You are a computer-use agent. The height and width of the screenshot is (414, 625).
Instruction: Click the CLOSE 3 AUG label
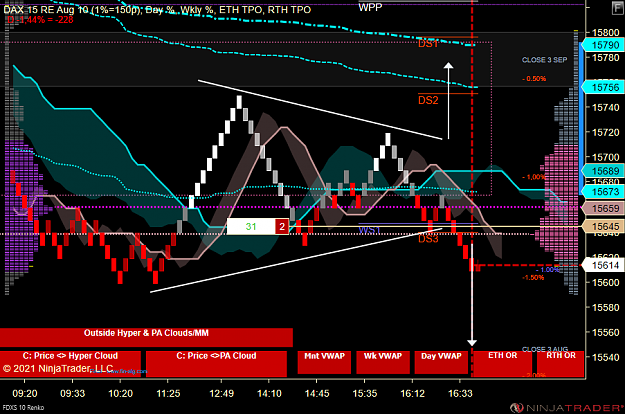click(x=544, y=349)
